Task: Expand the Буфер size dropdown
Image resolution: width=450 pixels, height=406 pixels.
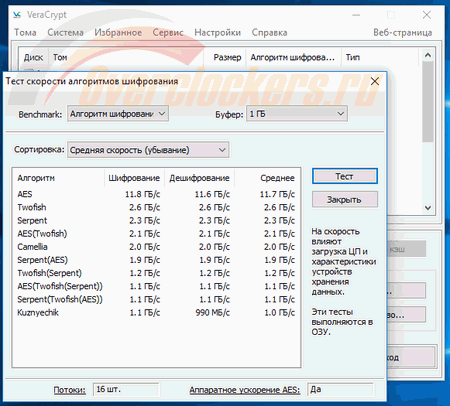Action: click(297, 114)
